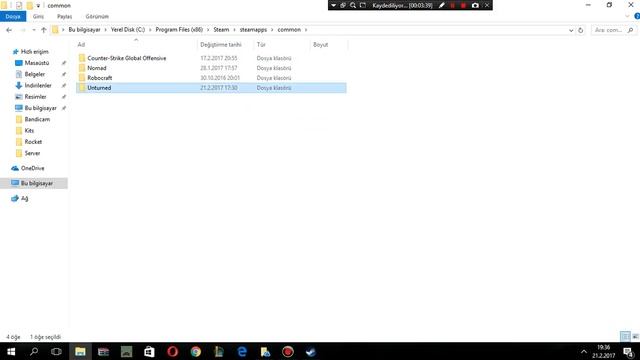
Task: Open Bandicam red record taskbar icon
Action: click(288, 351)
